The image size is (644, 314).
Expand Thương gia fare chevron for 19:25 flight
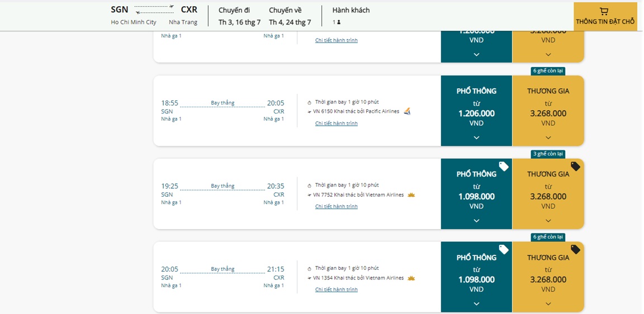[x=548, y=221]
